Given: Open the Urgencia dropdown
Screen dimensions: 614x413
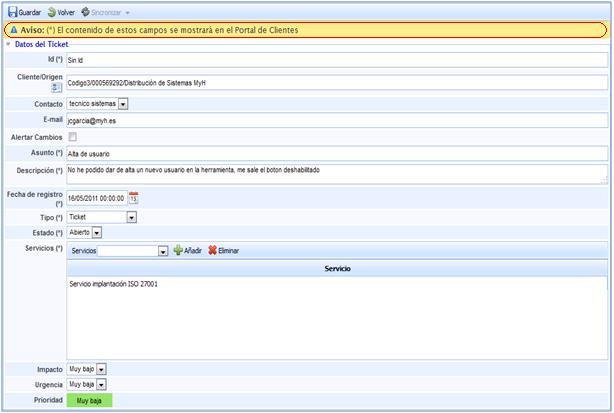Looking at the screenshot, I should tap(101, 384).
